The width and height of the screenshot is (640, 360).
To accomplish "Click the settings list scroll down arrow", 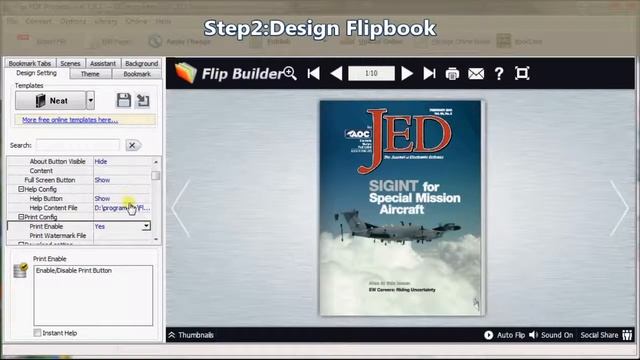I will 156,239.
